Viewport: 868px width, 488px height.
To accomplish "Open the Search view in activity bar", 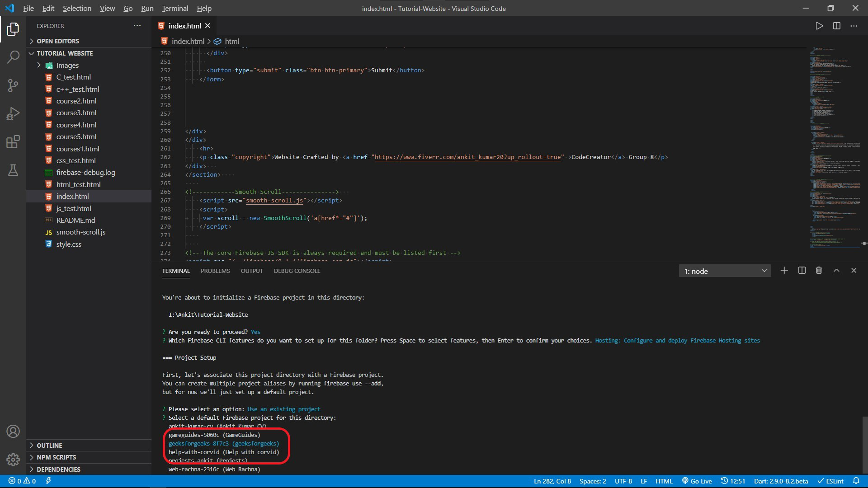I will [13, 57].
